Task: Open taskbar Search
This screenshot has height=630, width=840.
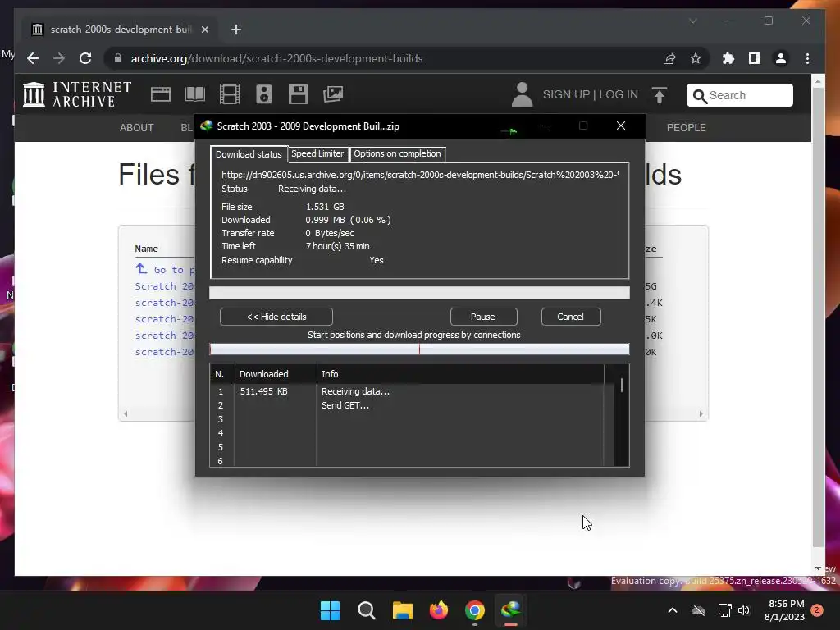Action: point(367,610)
